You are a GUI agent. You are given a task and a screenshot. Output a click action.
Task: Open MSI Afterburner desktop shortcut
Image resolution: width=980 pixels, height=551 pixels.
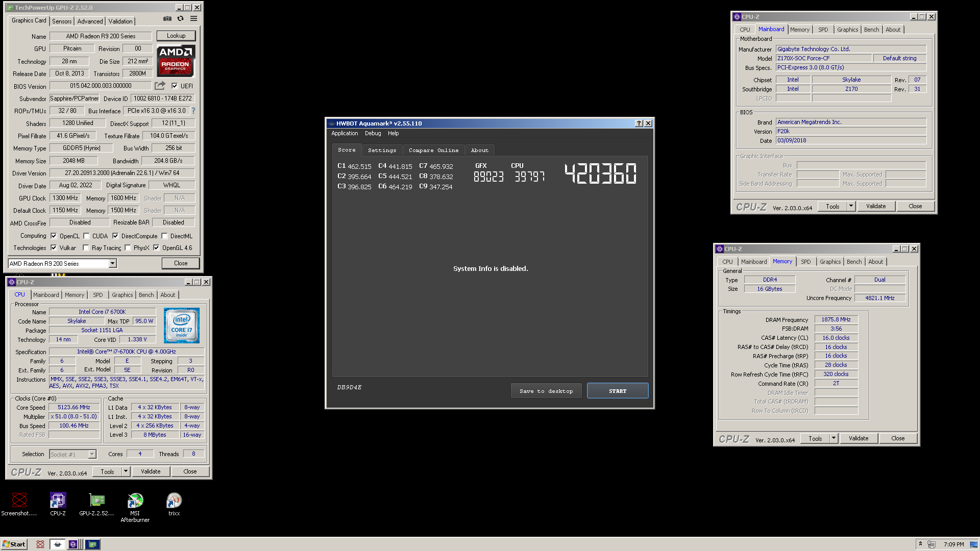pyautogui.click(x=135, y=508)
